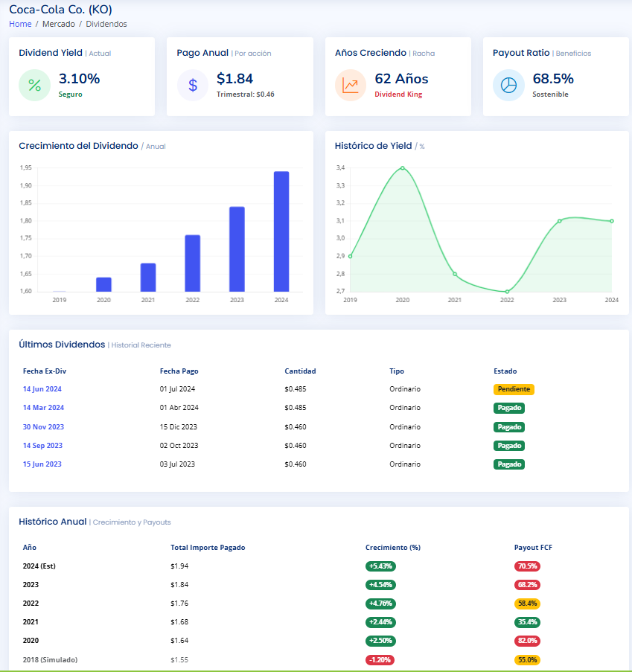
Task: Click the Fecha Pago column header
Action: point(179,371)
